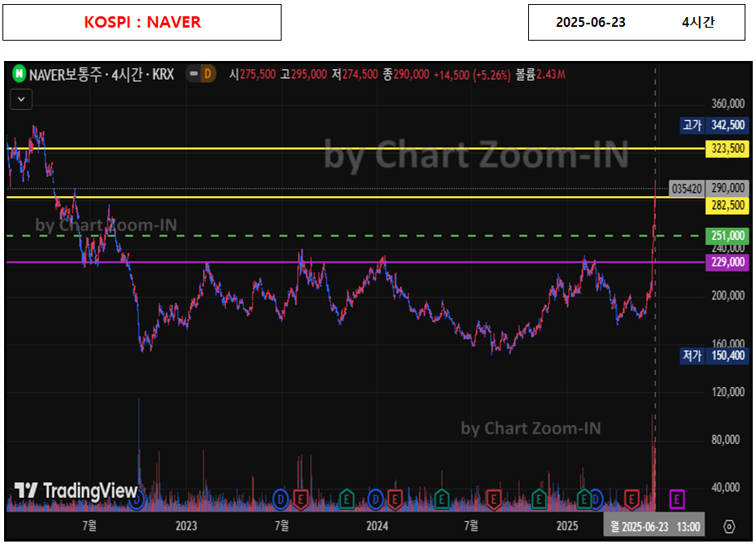756x544 pixels.
Task: Click the 2023 time axis label
Action: (186, 525)
